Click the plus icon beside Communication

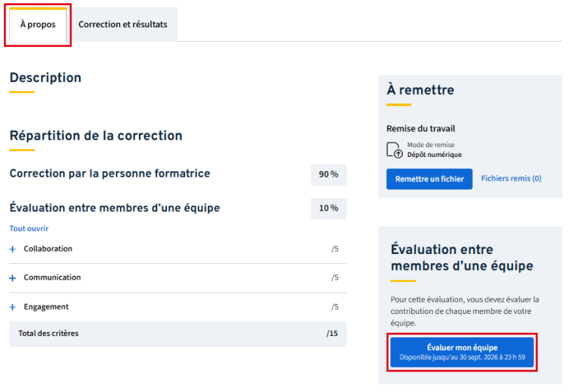[x=13, y=278]
